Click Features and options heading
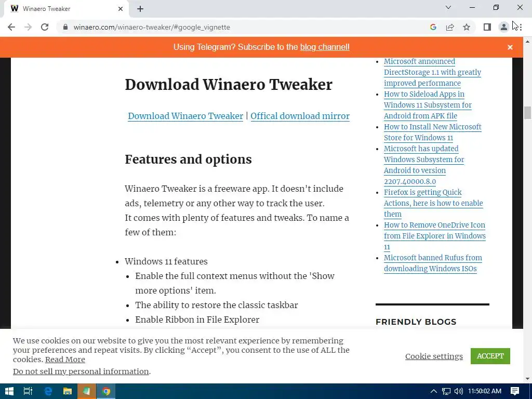The height and width of the screenshot is (399, 532). (188, 159)
